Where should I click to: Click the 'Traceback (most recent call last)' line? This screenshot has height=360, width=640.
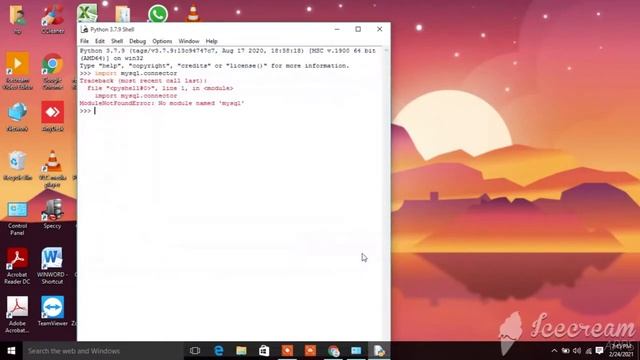pyautogui.click(x=143, y=81)
